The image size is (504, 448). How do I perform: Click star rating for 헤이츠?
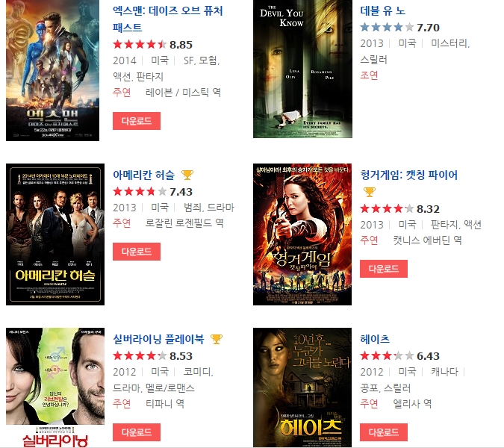pyautogui.click(x=387, y=355)
